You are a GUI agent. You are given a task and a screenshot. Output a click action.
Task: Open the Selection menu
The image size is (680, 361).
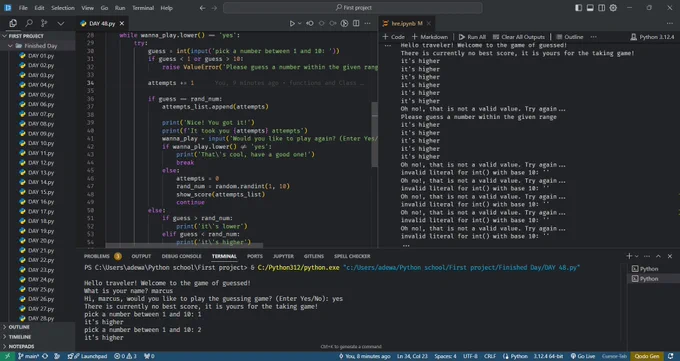63,8
